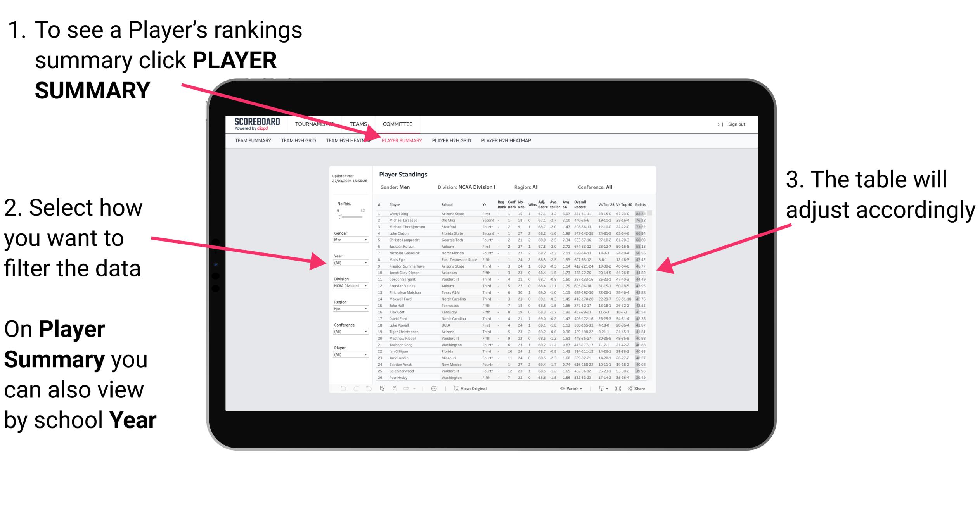
Task: Click the PLAYER SUMMARY tab
Action: pyautogui.click(x=401, y=141)
